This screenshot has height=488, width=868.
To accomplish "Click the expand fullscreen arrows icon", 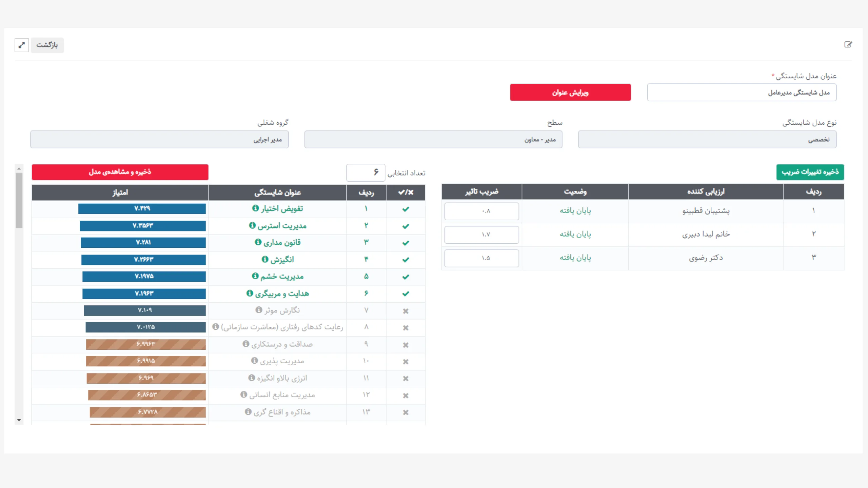I will [22, 45].
